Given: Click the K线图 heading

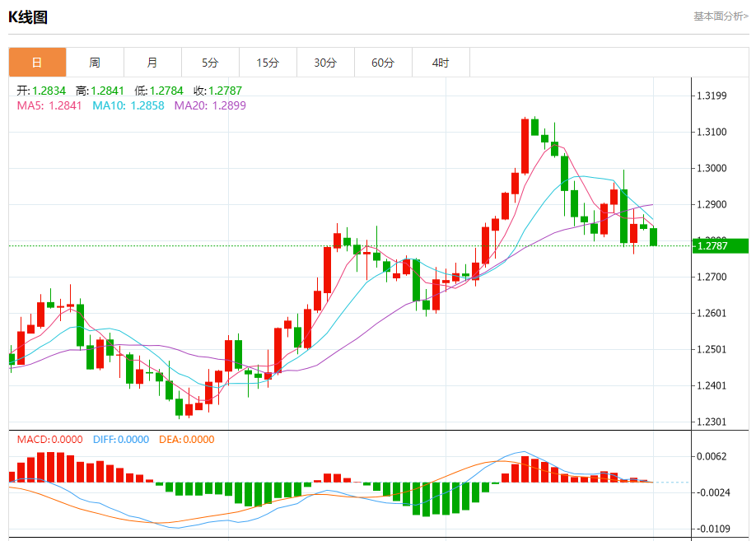Looking at the screenshot, I should 28,17.
